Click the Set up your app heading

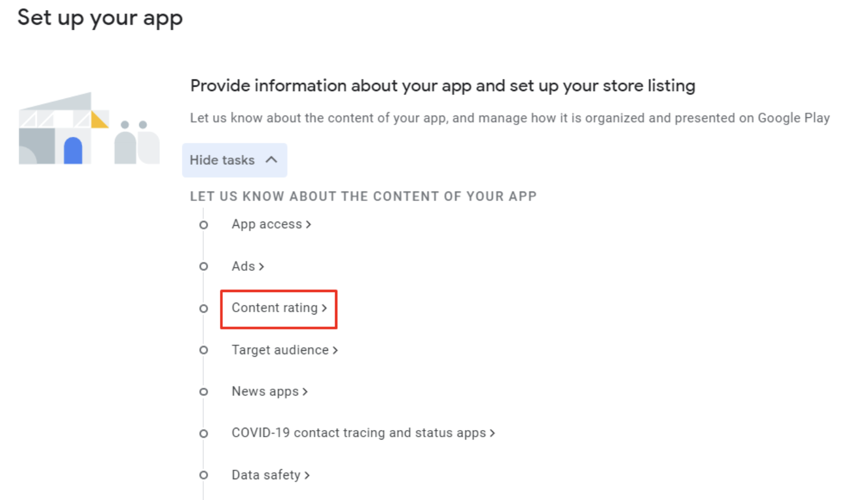coord(100,18)
